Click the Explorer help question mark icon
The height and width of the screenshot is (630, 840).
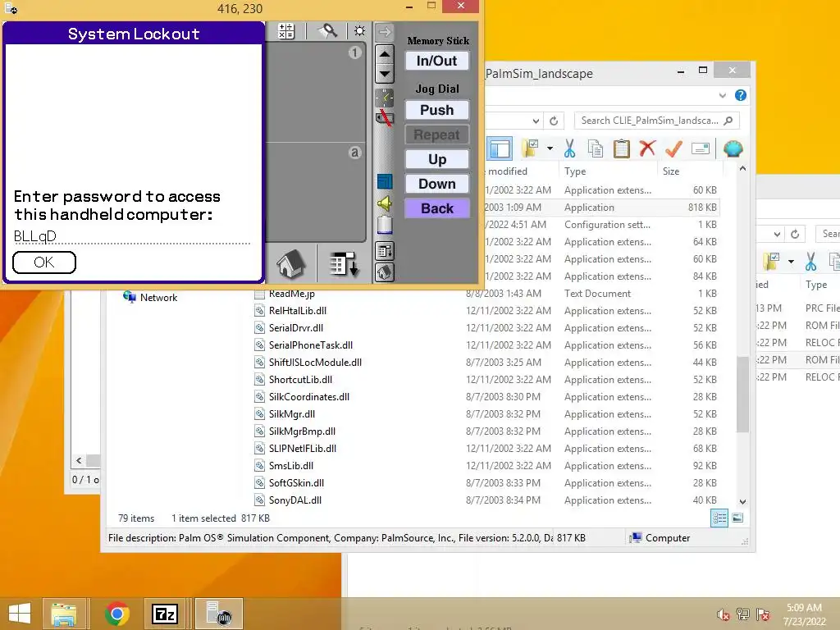coord(741,95)
